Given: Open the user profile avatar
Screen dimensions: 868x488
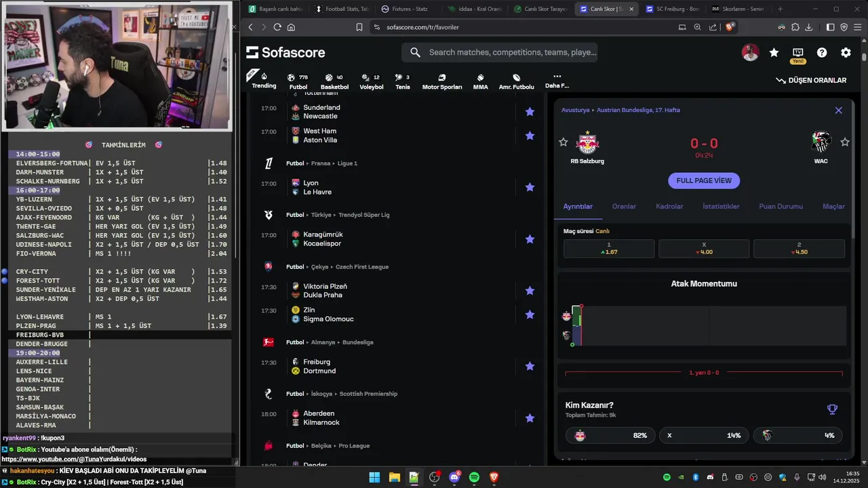Looking at the screenshot, I should coord(750,52).
